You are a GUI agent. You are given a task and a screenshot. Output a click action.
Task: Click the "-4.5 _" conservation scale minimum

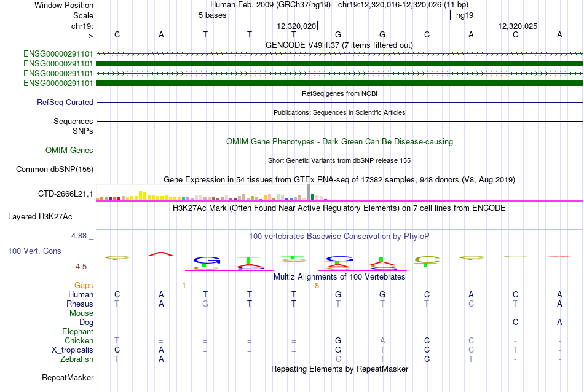coord(83,267)
